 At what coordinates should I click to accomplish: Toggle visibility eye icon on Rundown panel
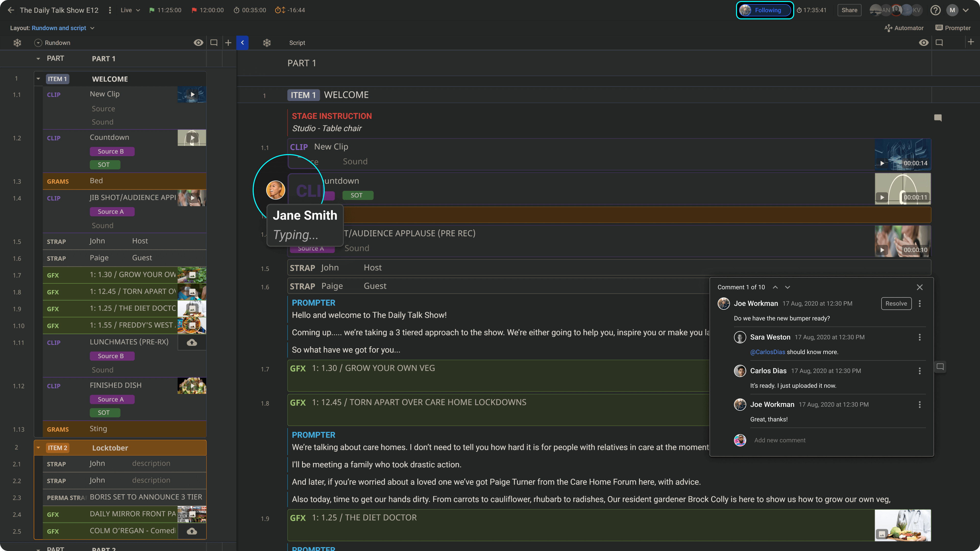click(199, 42)
